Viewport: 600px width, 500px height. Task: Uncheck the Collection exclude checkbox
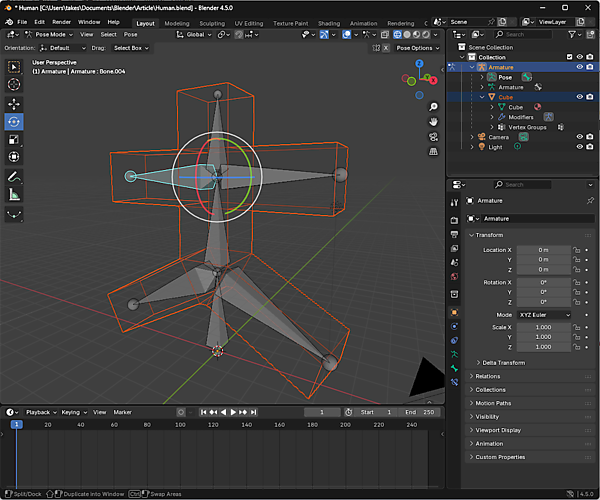pyautogui.click(x=569, y=57)
